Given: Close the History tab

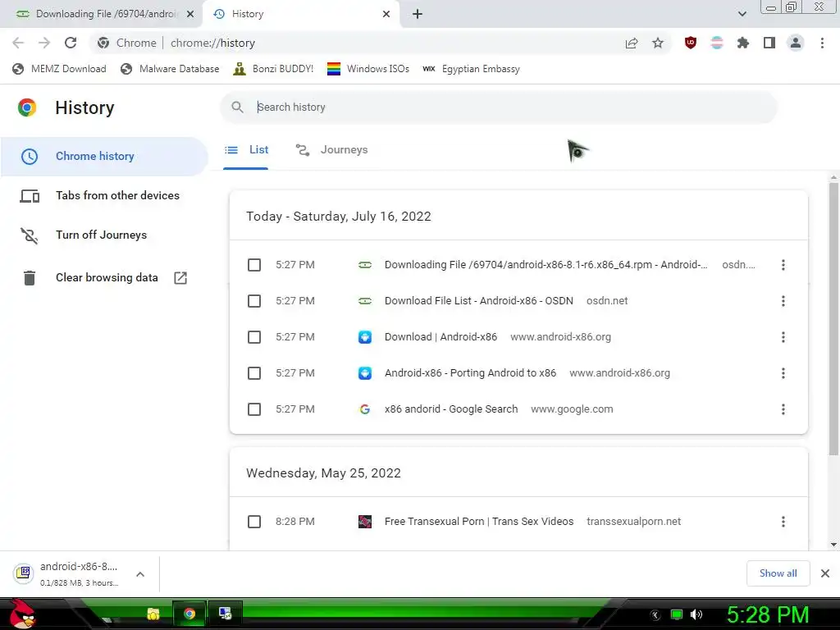Looking at the screenshot, I should click(386, 14).
